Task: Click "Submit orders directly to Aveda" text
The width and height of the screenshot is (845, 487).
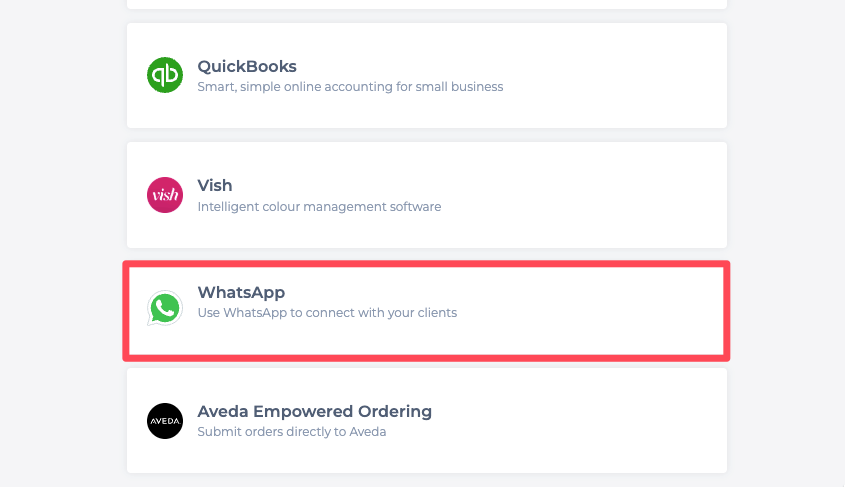Action: (291, 432)
